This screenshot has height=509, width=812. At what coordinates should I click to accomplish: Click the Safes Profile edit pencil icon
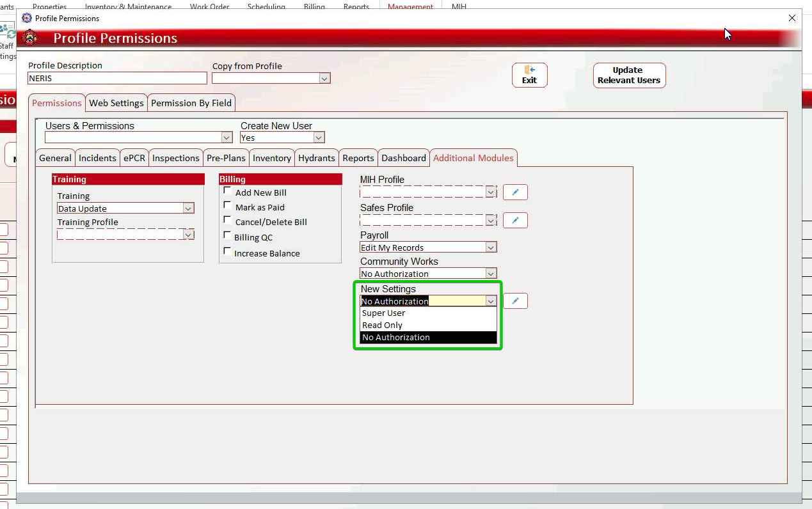click(515, 220)
